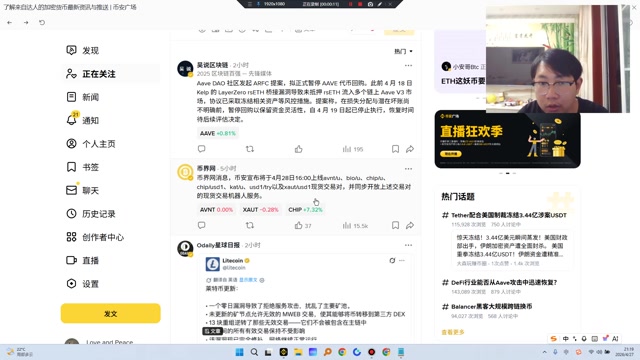Viewport: 640px width, 360px height.
Task: Open 书签 bookmarks page
Action: click(x=82, y=167)
